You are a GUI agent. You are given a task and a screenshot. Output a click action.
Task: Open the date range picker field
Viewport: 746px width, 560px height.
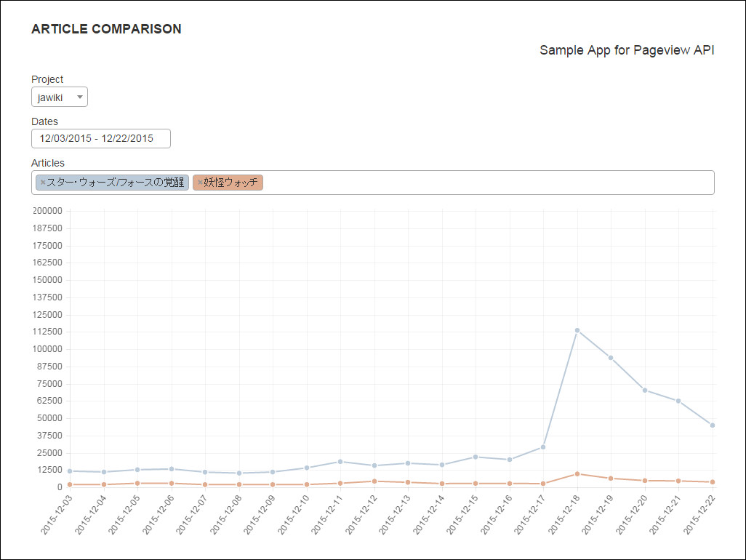tap(101, 138)
